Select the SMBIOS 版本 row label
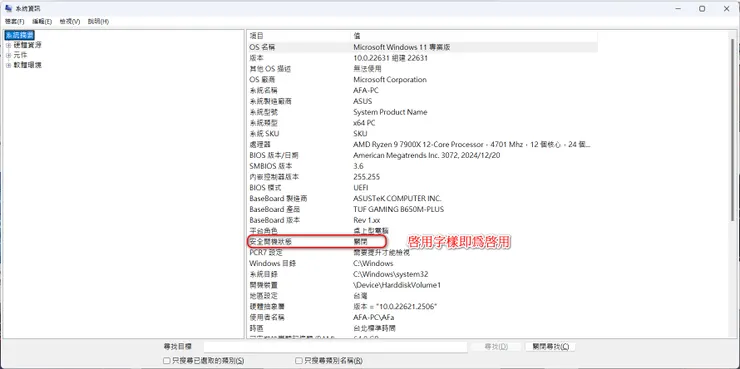The image size is (740, 369). pyautogui.click(x=270, y=166)
